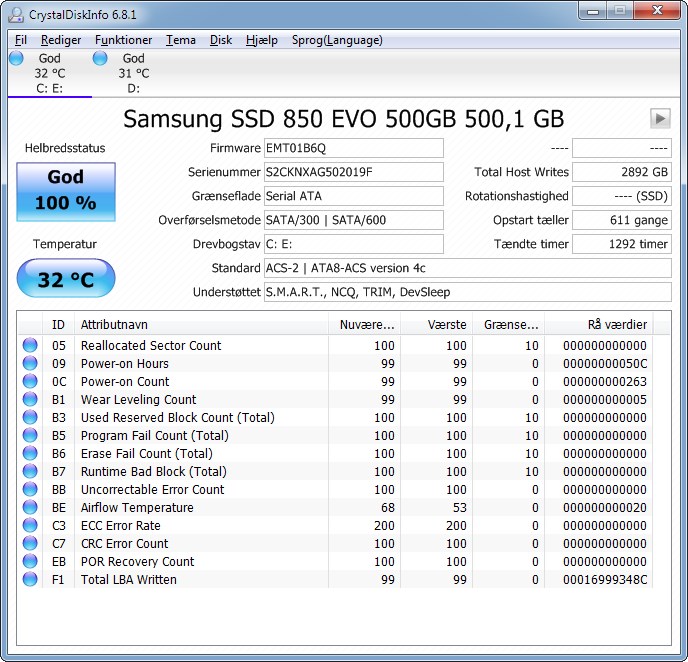Open the Tema menu
This screenshot has height=662, width=688.
[x=181, y=40]
